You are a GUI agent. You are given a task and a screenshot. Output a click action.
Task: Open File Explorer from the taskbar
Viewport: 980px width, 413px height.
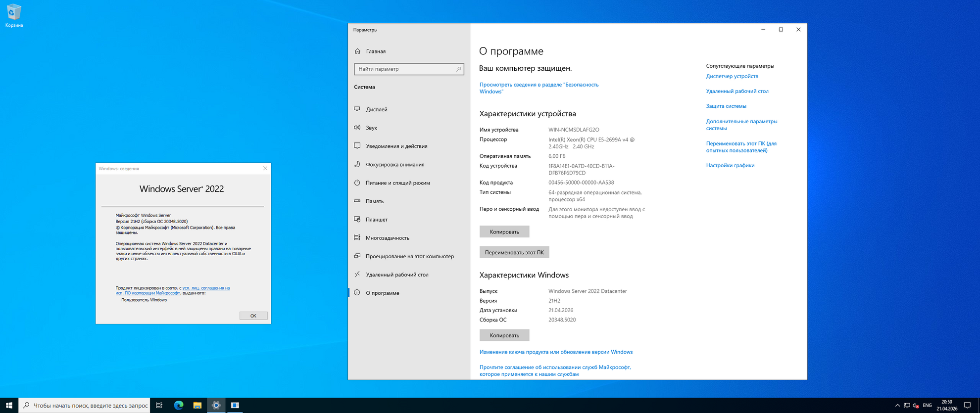click(x=197, y=405)
